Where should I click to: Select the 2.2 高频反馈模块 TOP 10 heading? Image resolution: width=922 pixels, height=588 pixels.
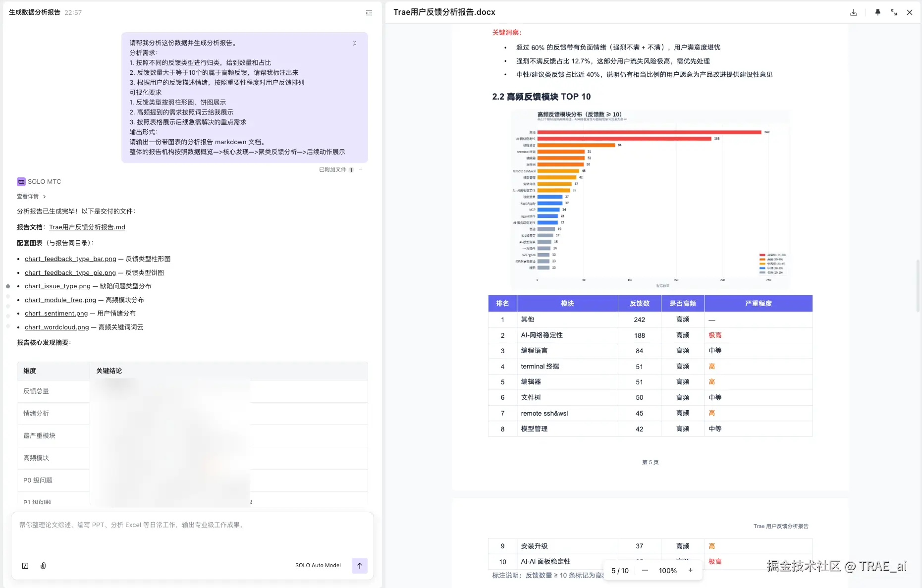click(x=541, y=97)
